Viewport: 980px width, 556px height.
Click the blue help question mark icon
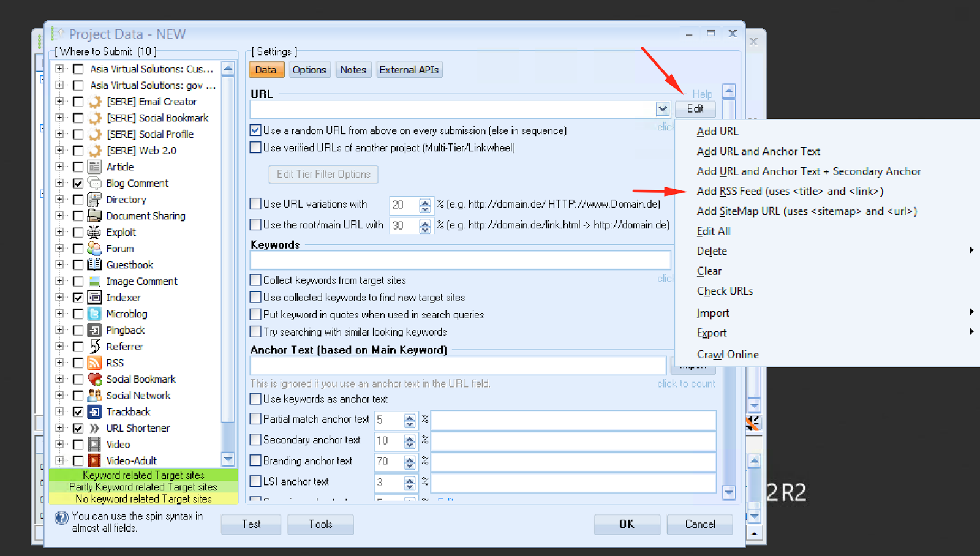coord(61,518)
